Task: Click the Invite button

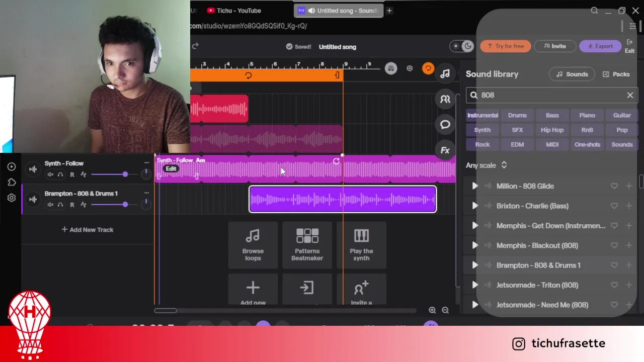Action: pos(554,46)
